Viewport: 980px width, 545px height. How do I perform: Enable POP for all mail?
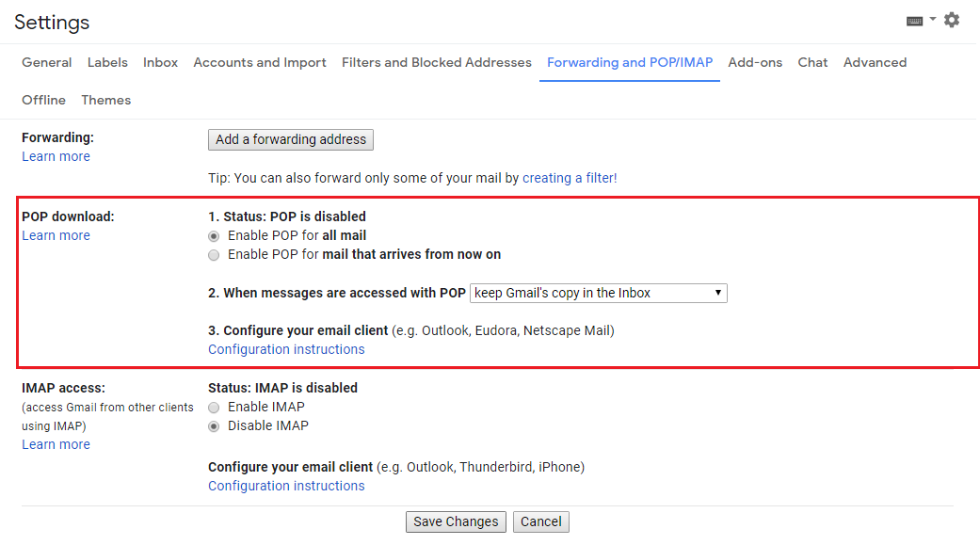point(214,235)
